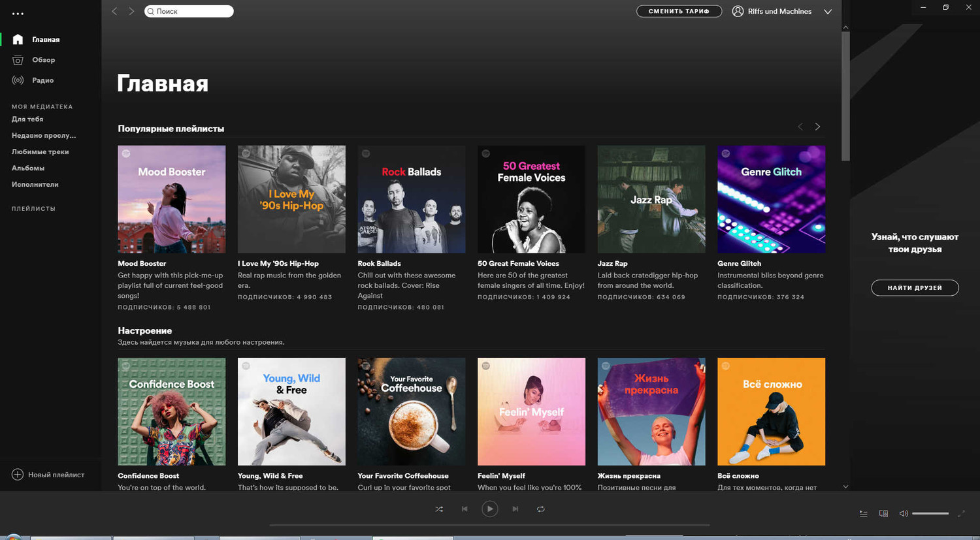
Task: Skip to the previous track
Action: click(465, 509)
